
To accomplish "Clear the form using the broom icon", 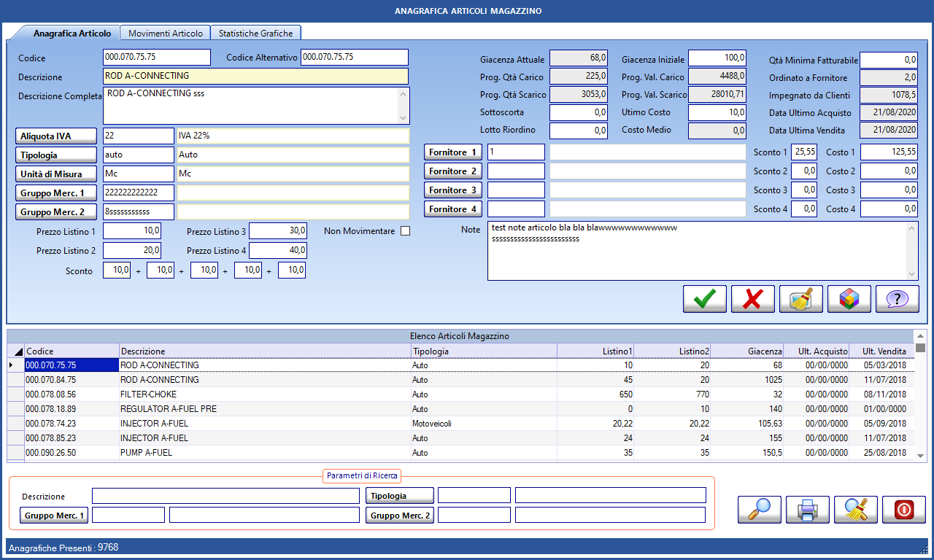I will (800, 298).
